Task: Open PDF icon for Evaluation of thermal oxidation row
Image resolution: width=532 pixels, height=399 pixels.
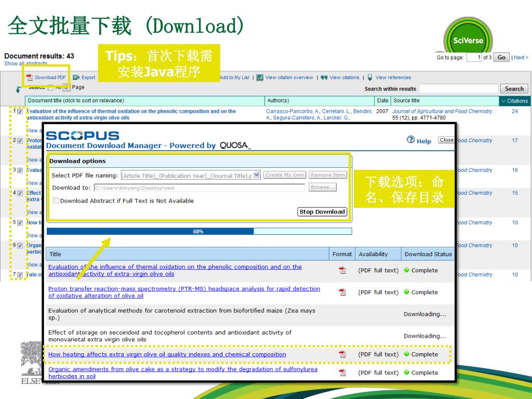Action: (342, 270)
